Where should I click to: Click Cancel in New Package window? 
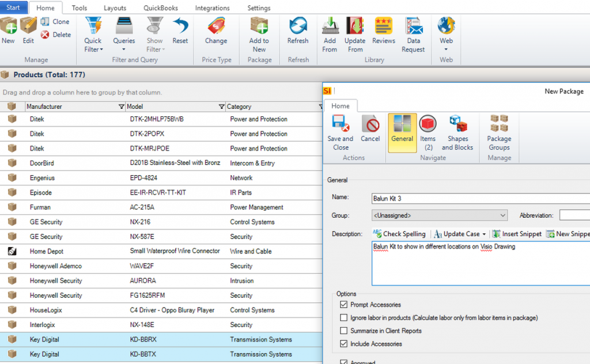pos(370,129)
